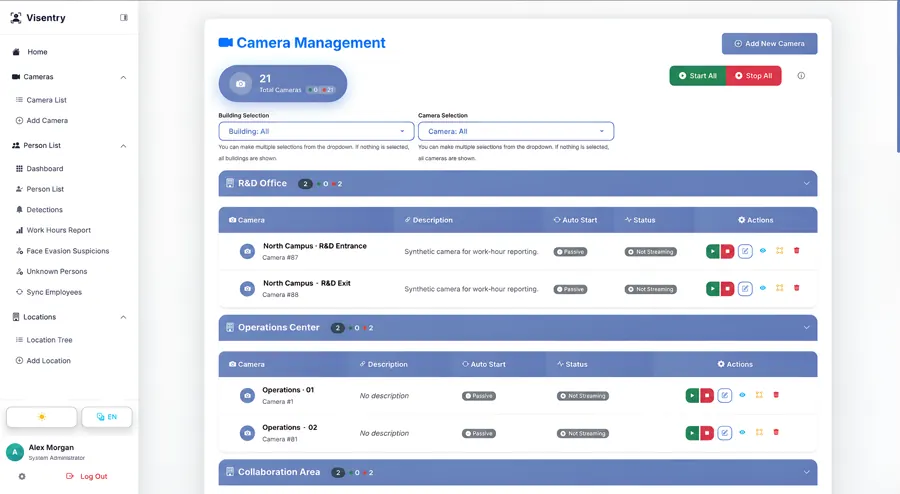900x494 pixels.
Task: Toggle Passive auto start for R&D Entrance
Action: coord(570,252)
